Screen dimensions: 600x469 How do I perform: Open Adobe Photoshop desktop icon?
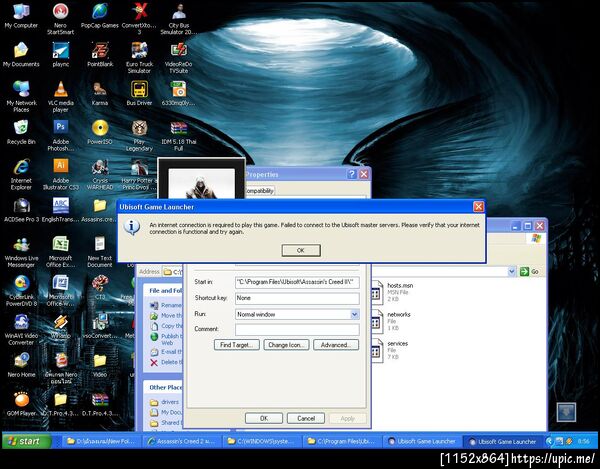click(60, 135)
